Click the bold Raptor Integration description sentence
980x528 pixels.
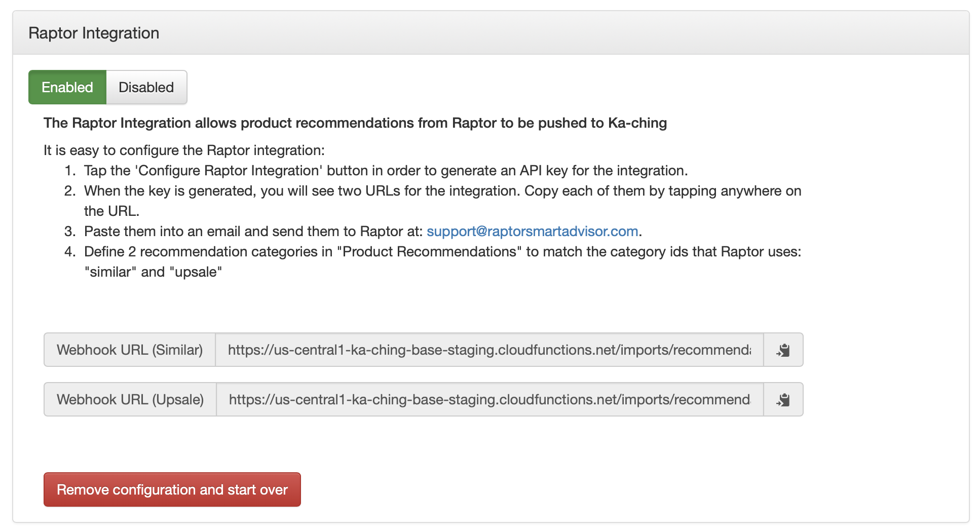(x=355, y=123)
